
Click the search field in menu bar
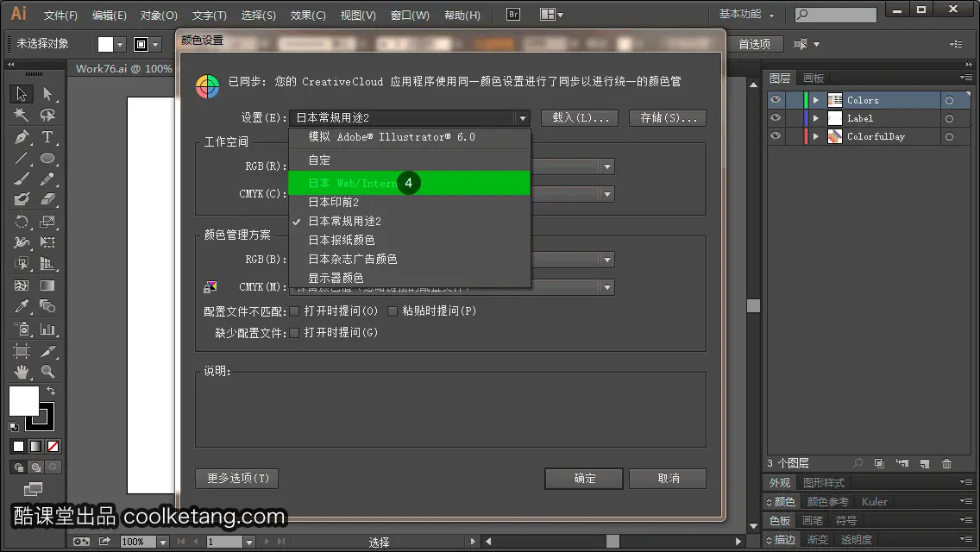point(836,14)
